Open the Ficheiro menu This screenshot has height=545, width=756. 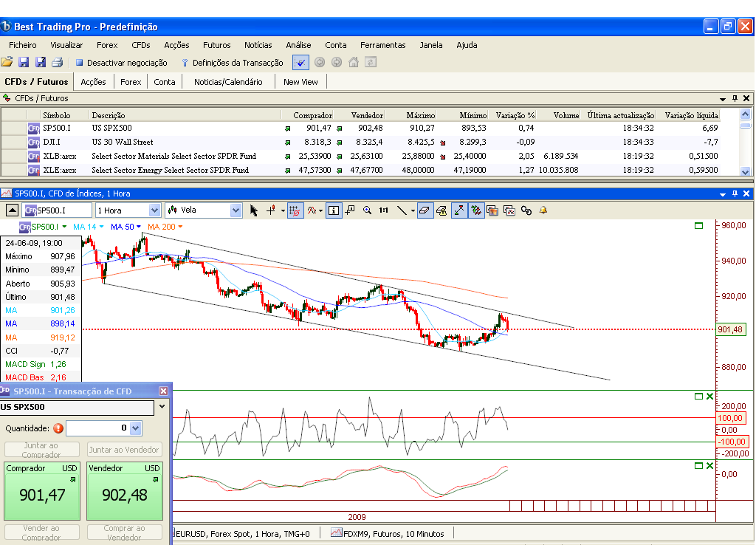(23, 45)
